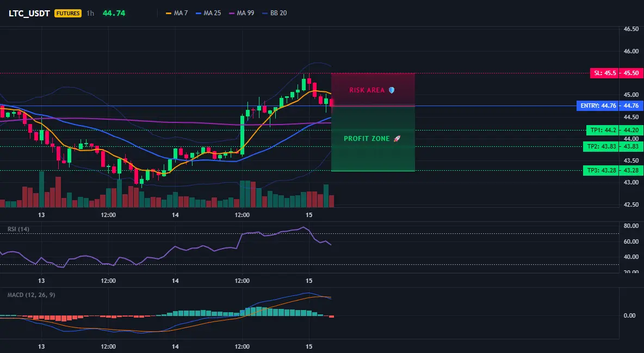Click the PROFIT ZONE rocket icon
The height and width of the screenshot is (353, 644).
tap(397, 139)
